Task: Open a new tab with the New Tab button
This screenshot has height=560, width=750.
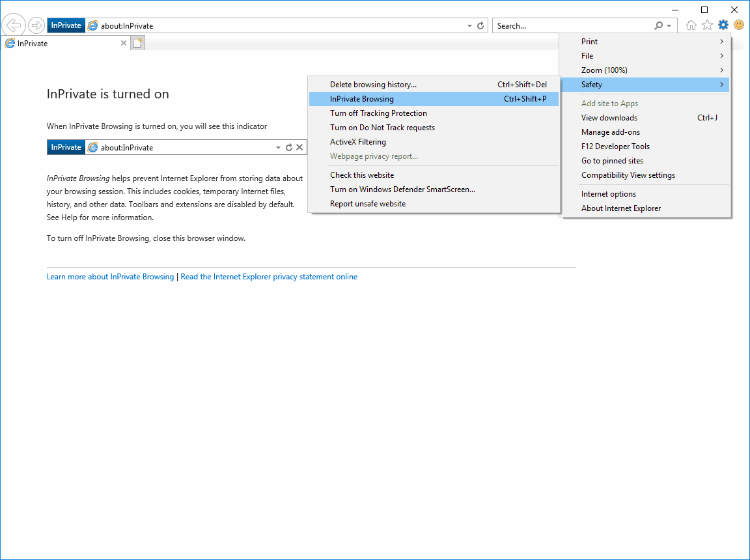Action: [138, 43]
